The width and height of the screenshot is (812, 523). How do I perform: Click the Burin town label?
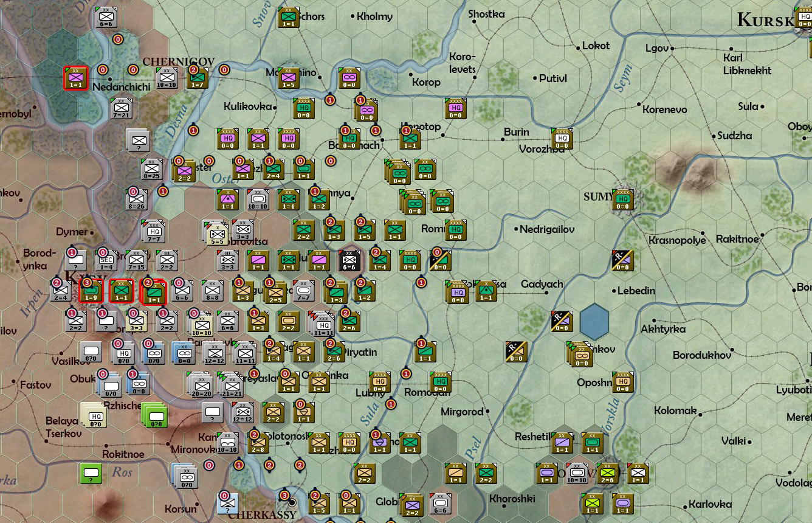[x=517, y=132]
